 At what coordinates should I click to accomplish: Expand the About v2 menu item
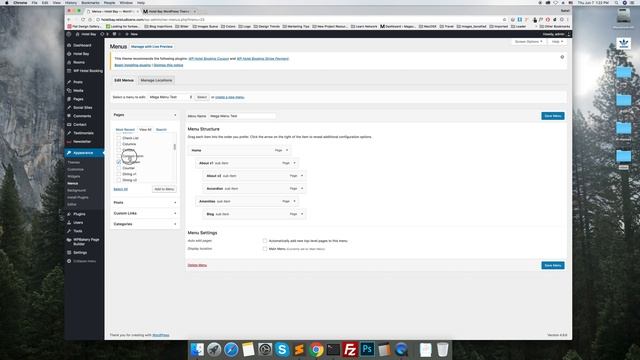(302, 176)
